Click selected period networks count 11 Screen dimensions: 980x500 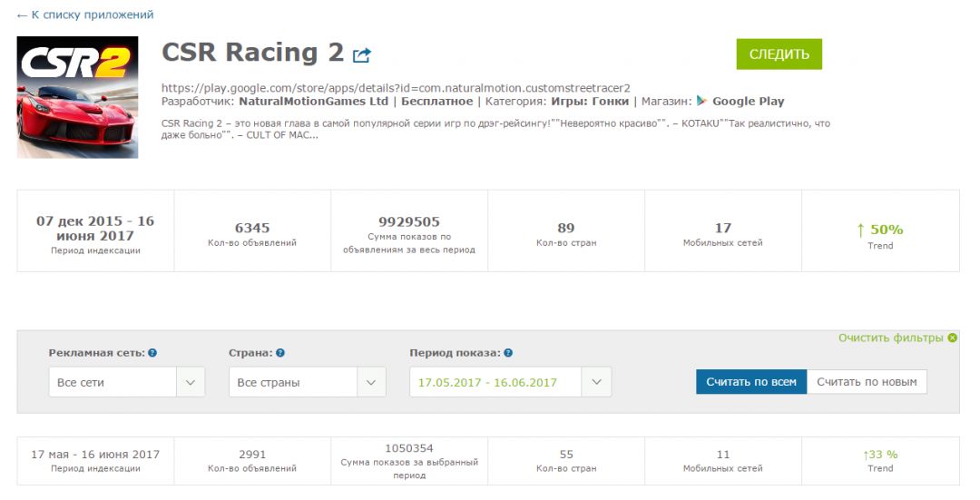pos(723,455)
